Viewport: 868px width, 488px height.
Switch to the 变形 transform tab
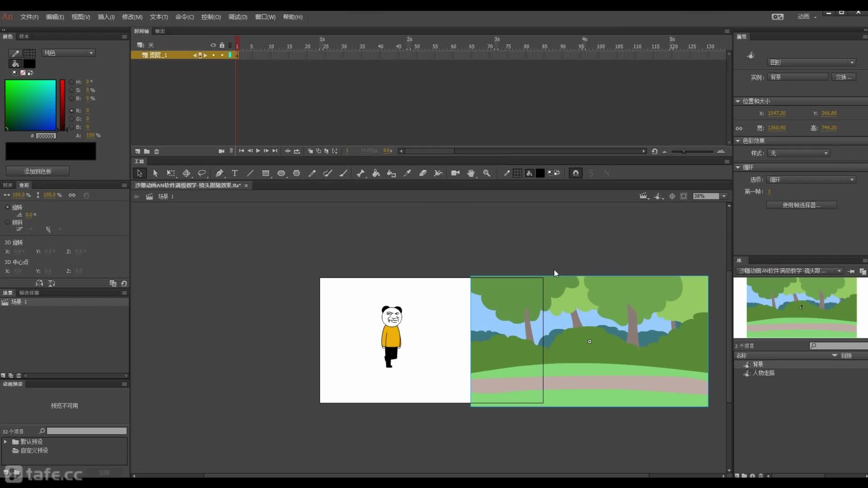click(x=24, y=185)
